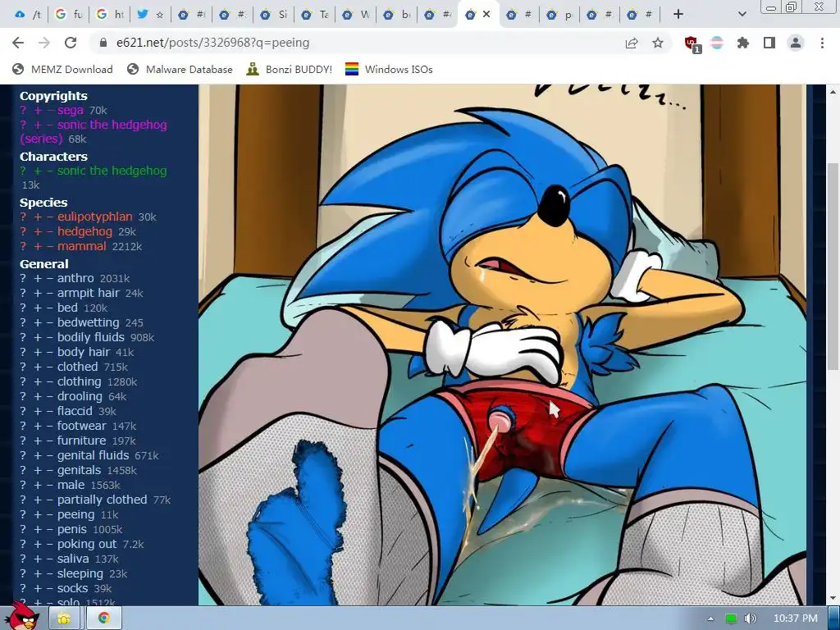Open the Extensions puzzle menu
This screenshot has width=840, height=630.
(742, 43)
